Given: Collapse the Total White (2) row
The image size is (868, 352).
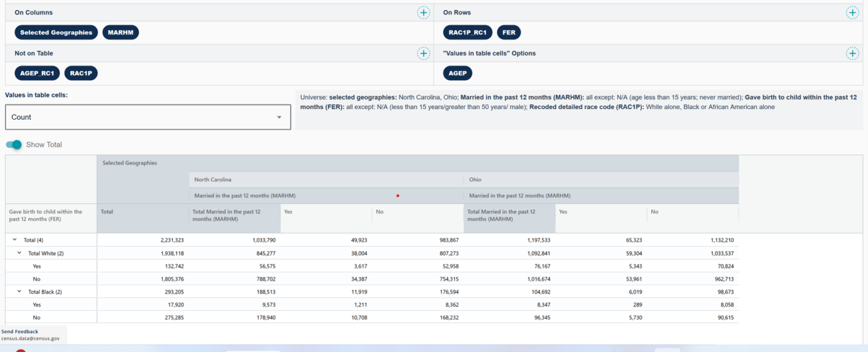Looking at the screenshot, I should click(x=19, y=253).
